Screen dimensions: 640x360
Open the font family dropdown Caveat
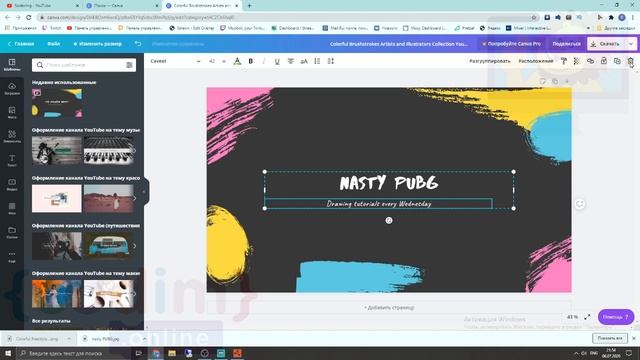[x=176, y=61]
